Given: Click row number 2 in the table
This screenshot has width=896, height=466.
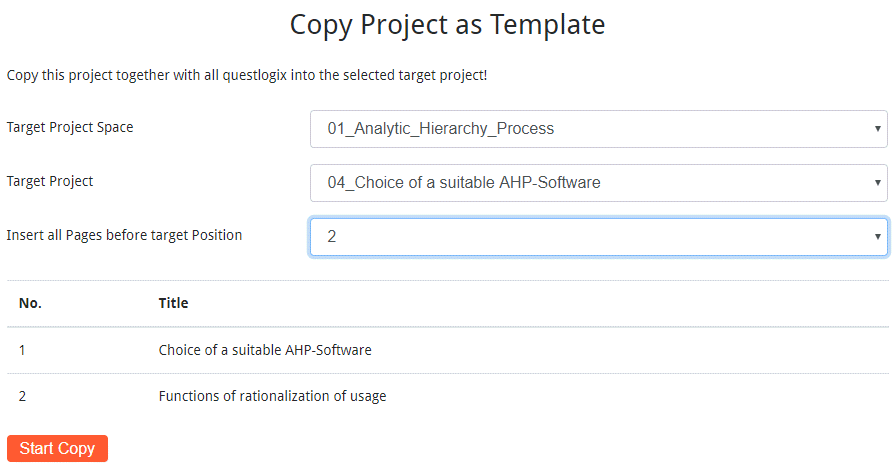Looking at the screenshot, I should click(23, 396).
